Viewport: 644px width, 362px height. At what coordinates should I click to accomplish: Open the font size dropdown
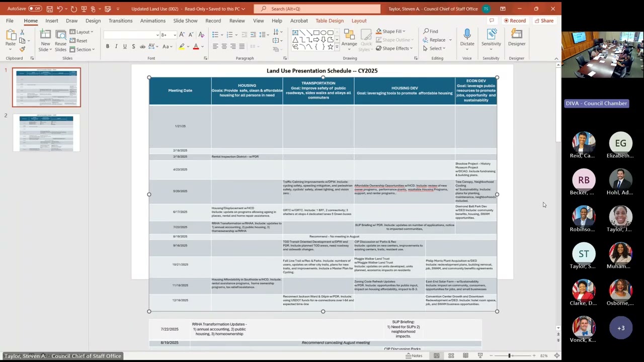click(175, 35)
